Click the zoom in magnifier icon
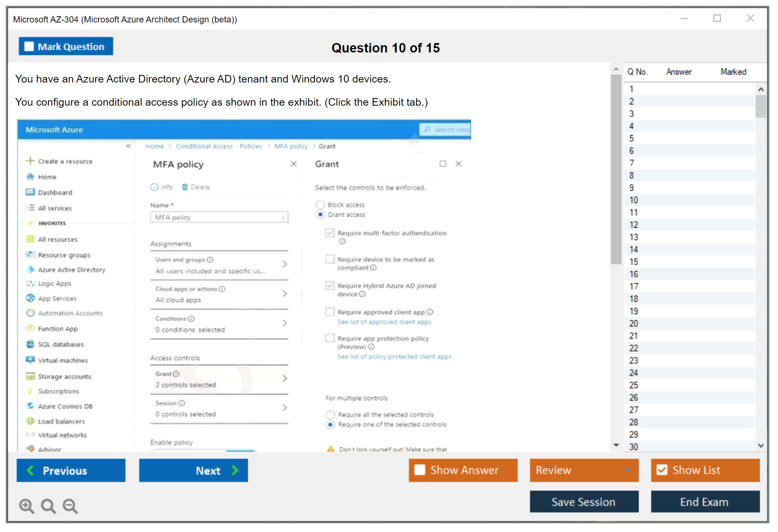Image resolution: width=778 pixels, height=532 pixels. [x=26, y=506]
